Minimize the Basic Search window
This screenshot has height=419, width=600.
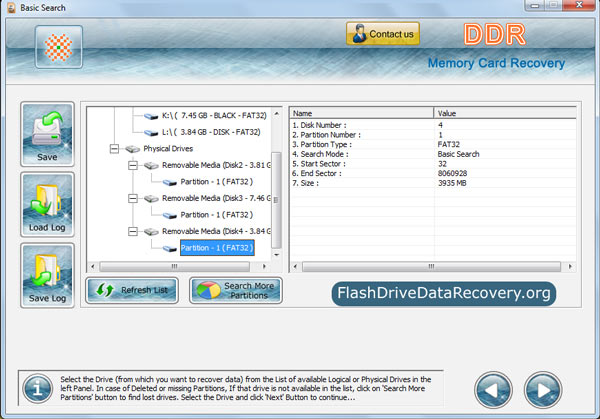[535, 5]
